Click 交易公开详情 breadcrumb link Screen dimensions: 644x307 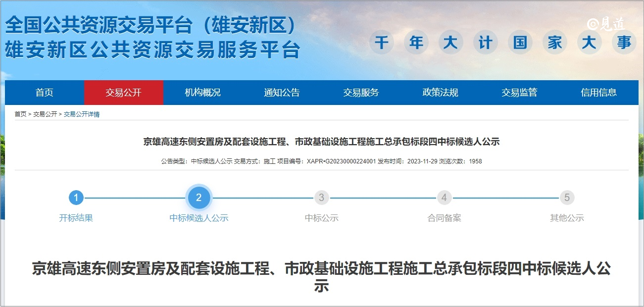[82, 114]
